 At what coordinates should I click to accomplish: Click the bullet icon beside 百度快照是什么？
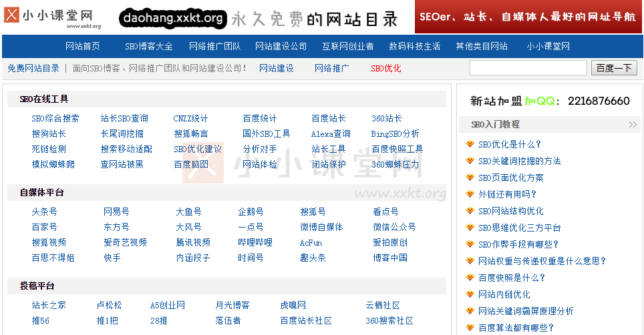click(470, 278)
